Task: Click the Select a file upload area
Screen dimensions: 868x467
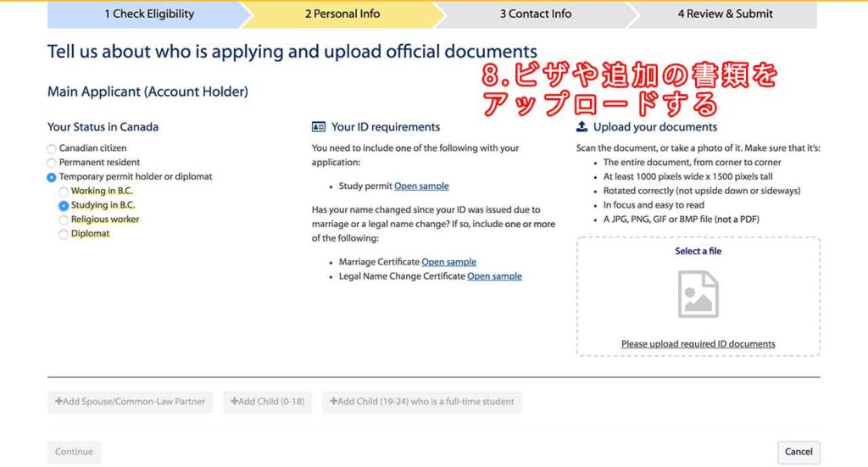Action: click(x=698, y=252)
